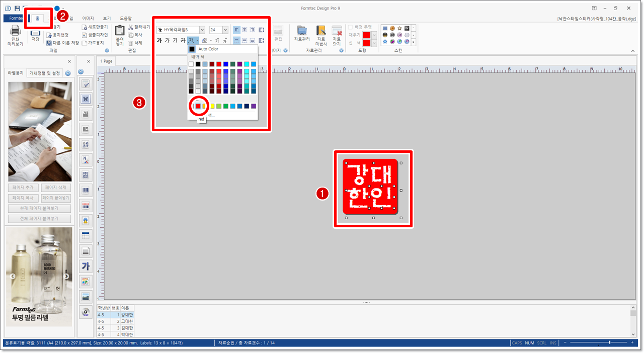Screen dimensions: 644x353
Task: Click the 삭제 delete command
Action: (136, 43)
